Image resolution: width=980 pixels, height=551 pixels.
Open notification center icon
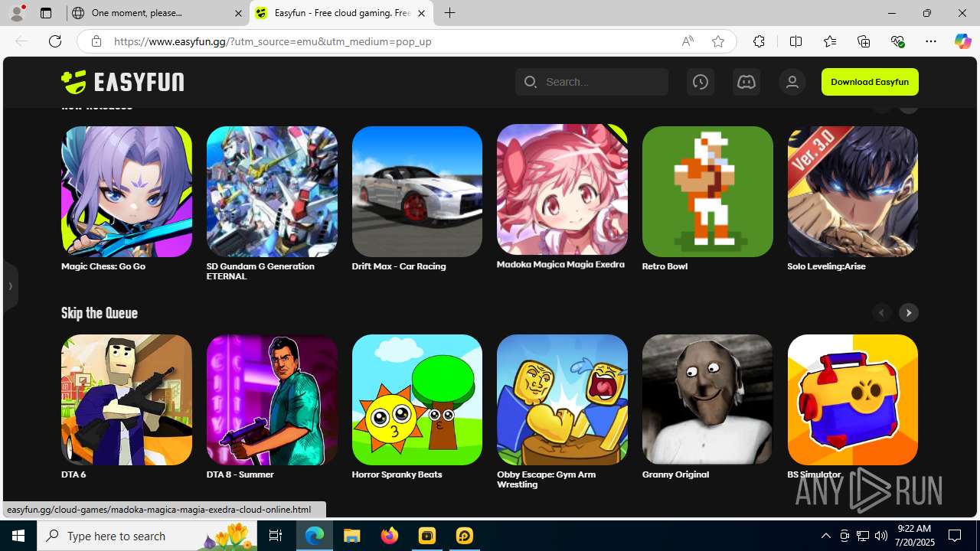955,536
